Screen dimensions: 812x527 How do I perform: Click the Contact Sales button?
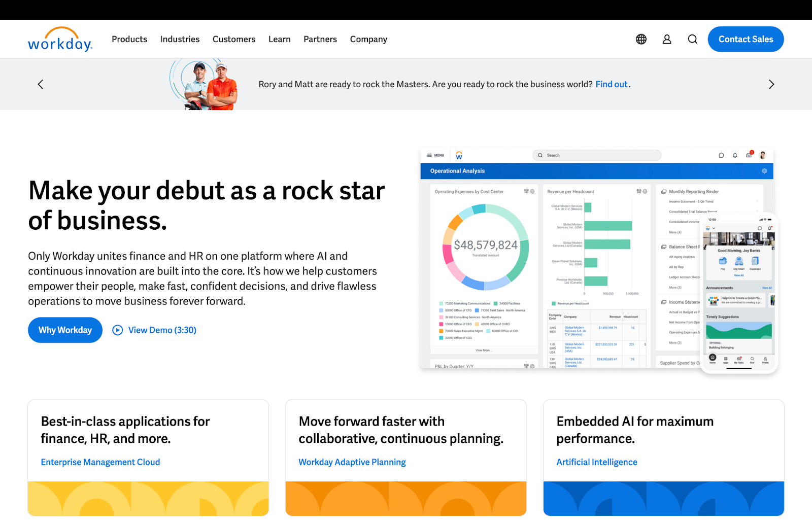[x=746, y=40]
